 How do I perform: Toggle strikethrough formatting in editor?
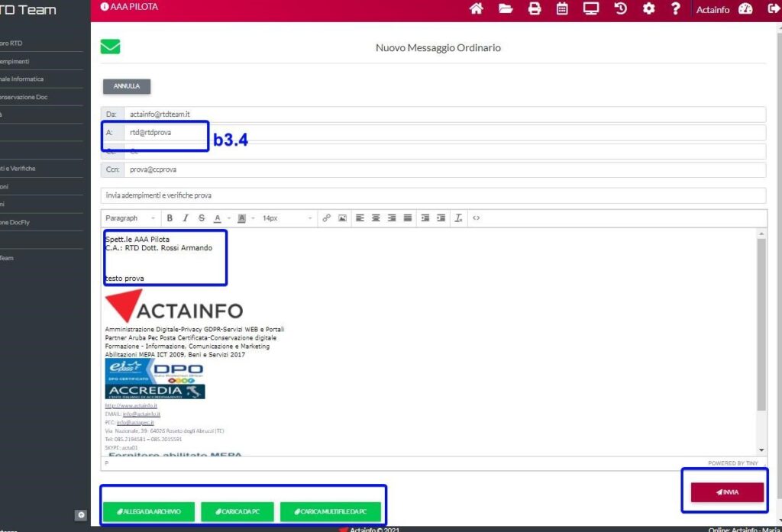tap(202, 218)
